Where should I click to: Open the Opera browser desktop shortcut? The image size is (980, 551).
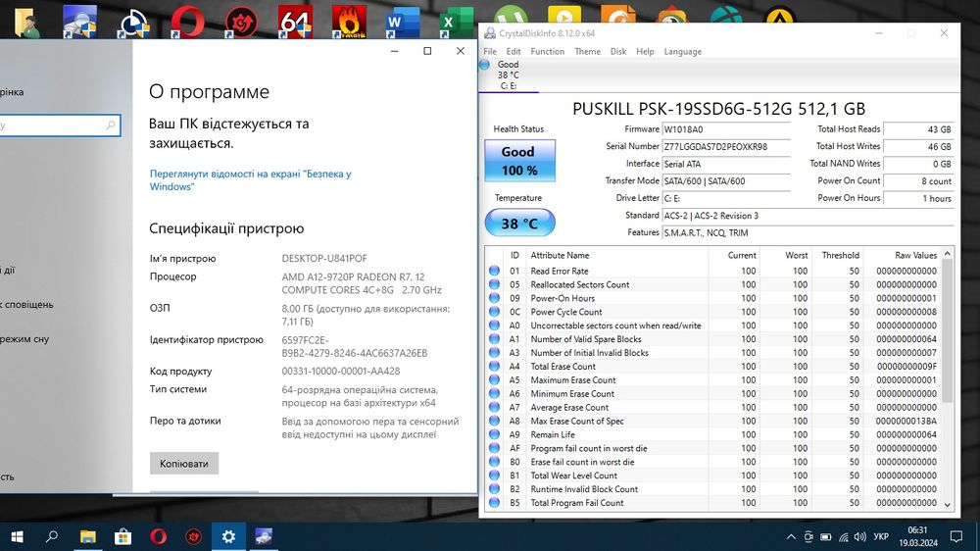click(187, 22)
